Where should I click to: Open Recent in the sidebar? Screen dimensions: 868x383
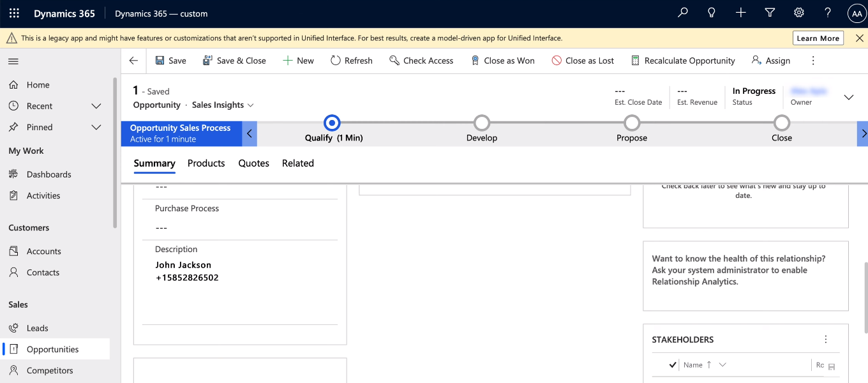(40, 106)
